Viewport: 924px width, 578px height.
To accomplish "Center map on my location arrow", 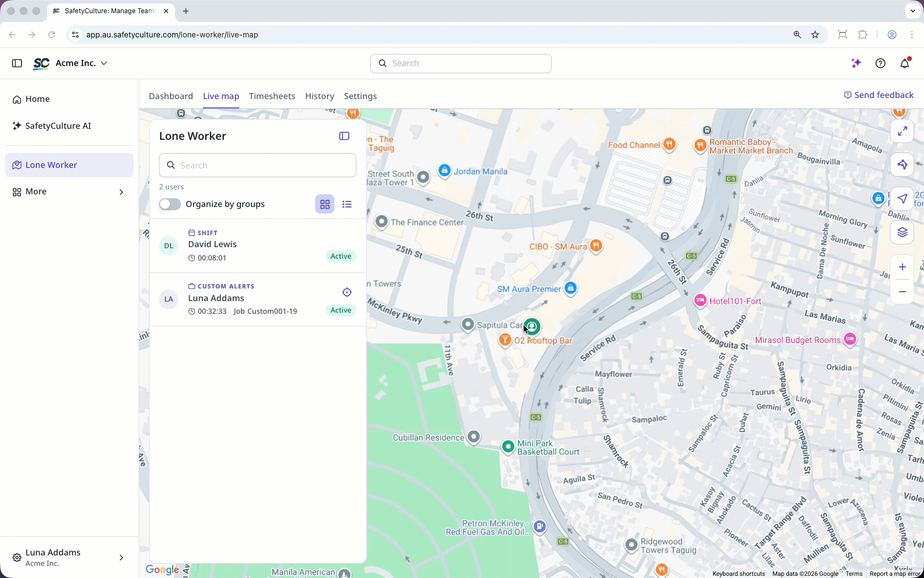I will point(903,199).
